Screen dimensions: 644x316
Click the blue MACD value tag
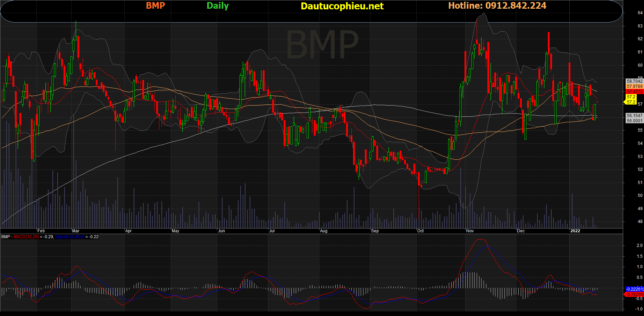tap(634, 289)
